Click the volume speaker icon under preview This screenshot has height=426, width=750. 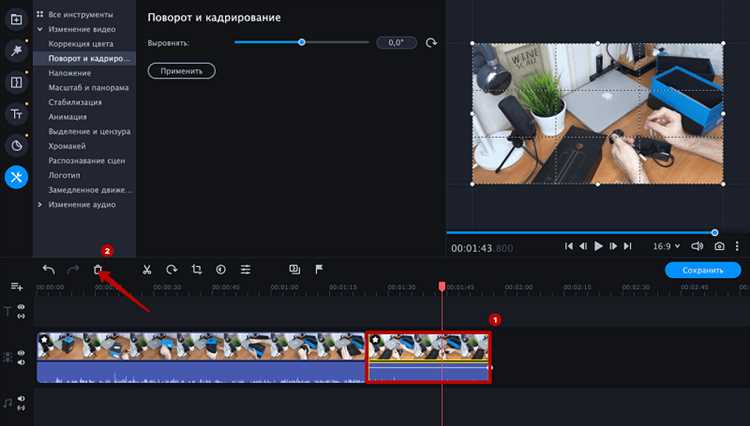point(697,246)
